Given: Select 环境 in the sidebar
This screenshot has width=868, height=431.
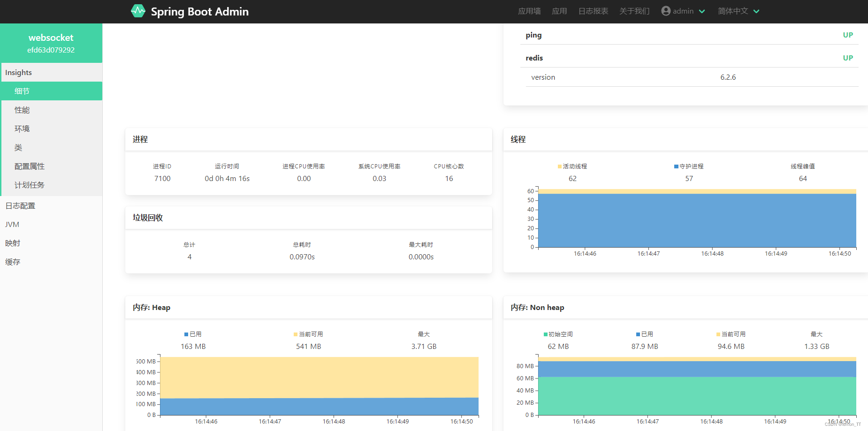Looking at the screenshot, I should click(x=51, y=129).
